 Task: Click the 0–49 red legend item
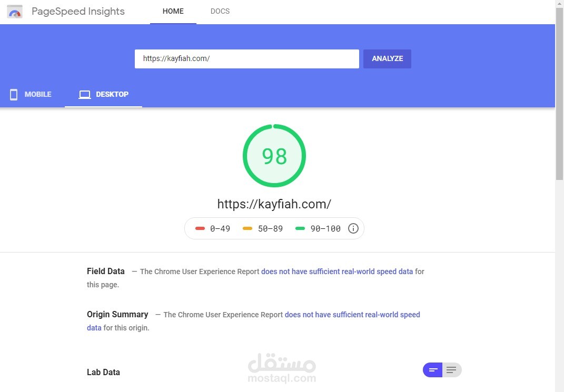coord(213,228)
